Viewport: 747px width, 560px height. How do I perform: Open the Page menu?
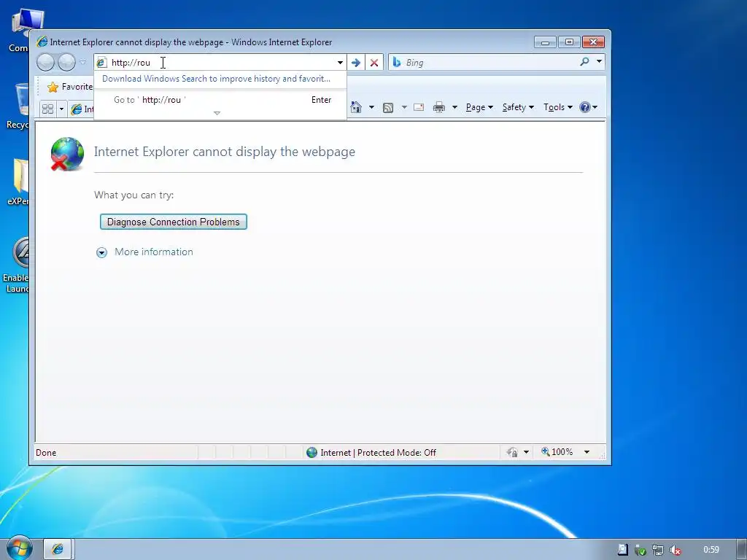tap(479, 107)
